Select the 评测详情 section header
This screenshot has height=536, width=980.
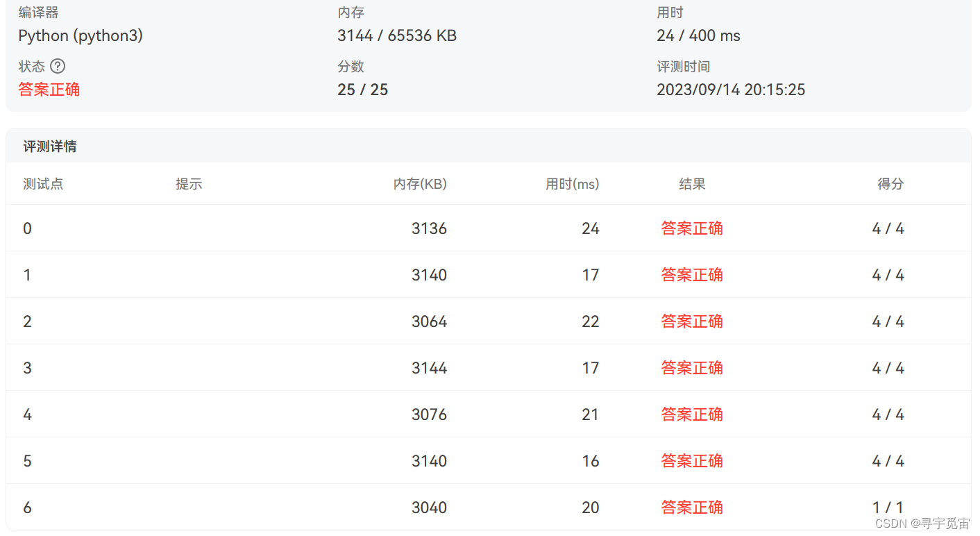tap(50, 146)
